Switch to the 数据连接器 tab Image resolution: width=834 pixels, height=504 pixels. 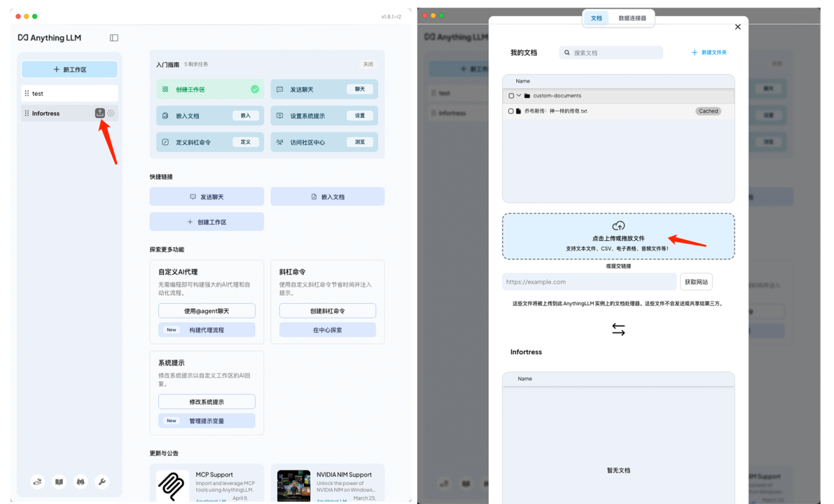pyautogui.click(x=632, y=18)
